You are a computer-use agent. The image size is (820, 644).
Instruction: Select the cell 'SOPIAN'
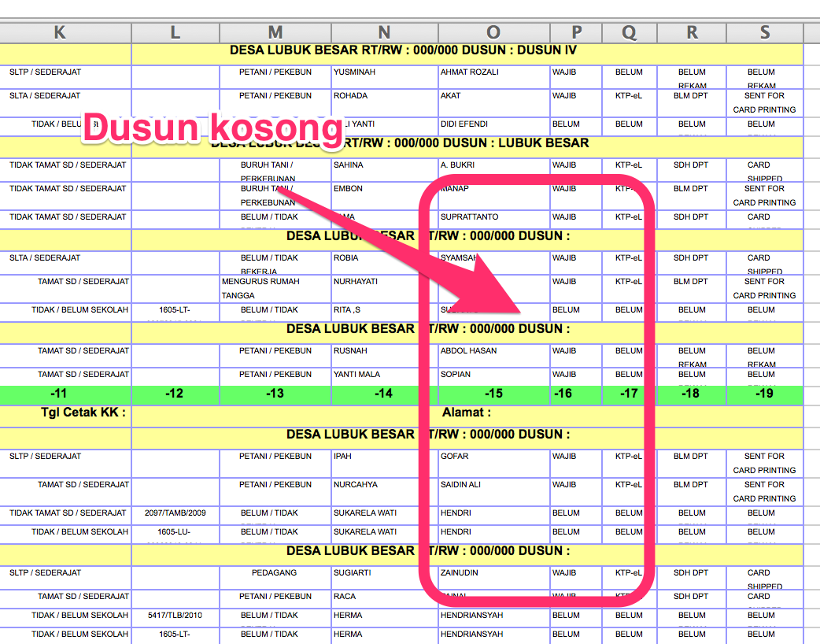[493, 376]
